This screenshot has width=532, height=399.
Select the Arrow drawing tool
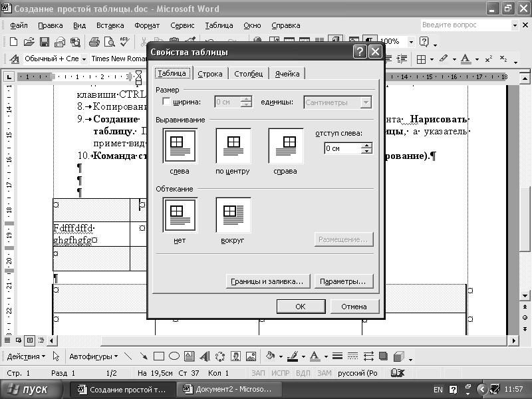pos(144,356)
